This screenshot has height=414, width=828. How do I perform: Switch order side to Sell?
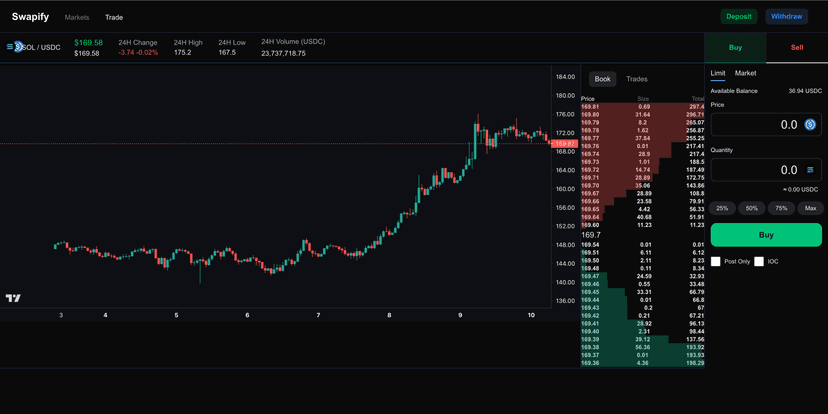(797, 47)
